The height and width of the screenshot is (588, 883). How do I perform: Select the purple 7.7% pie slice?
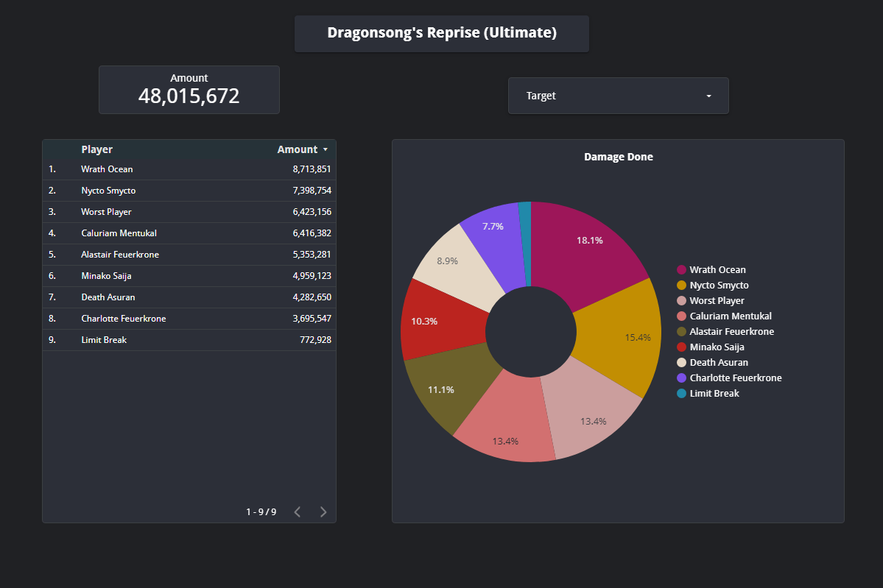(492, 228)
